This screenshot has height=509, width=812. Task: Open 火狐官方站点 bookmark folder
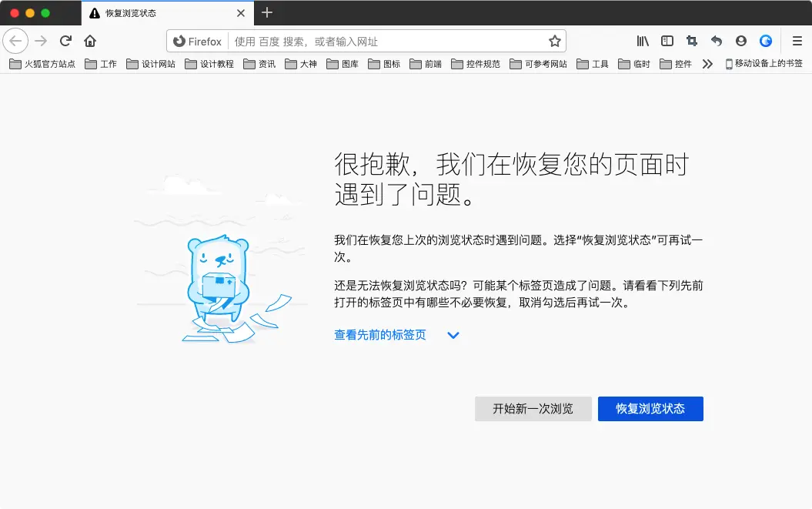tap(42, 64)
